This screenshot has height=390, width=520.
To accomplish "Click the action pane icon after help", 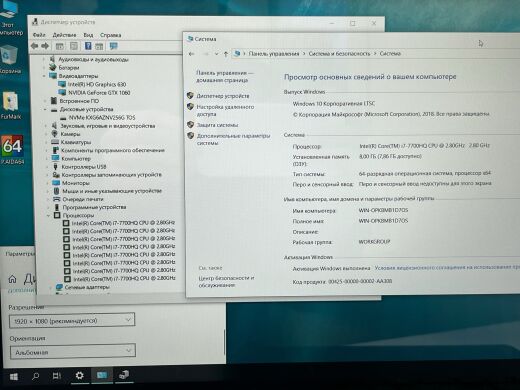I will (99, 46).
